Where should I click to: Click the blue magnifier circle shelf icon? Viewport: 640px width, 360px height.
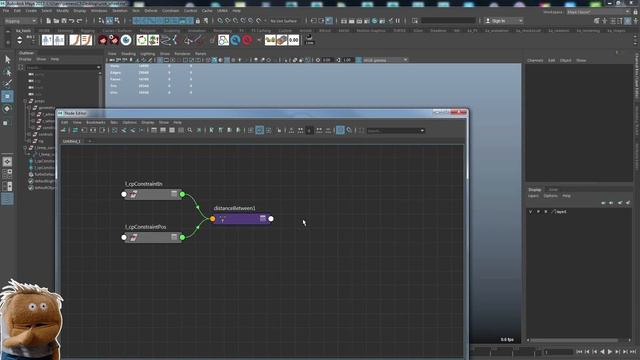point(236,40)
